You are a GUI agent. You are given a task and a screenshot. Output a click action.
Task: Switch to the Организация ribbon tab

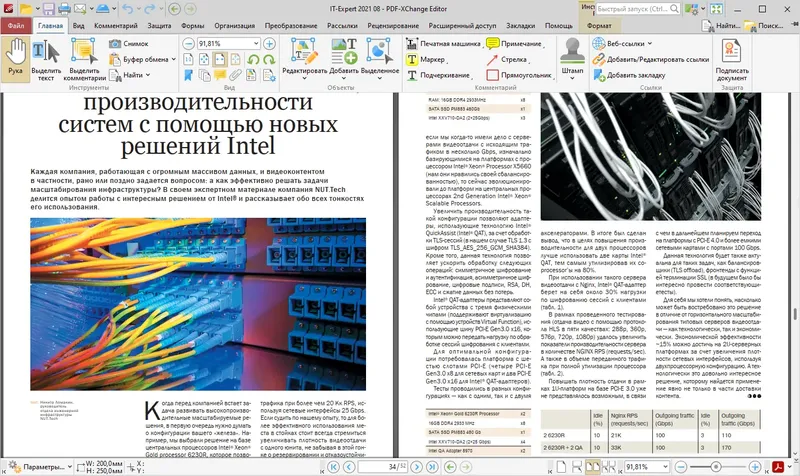point(234,26)
